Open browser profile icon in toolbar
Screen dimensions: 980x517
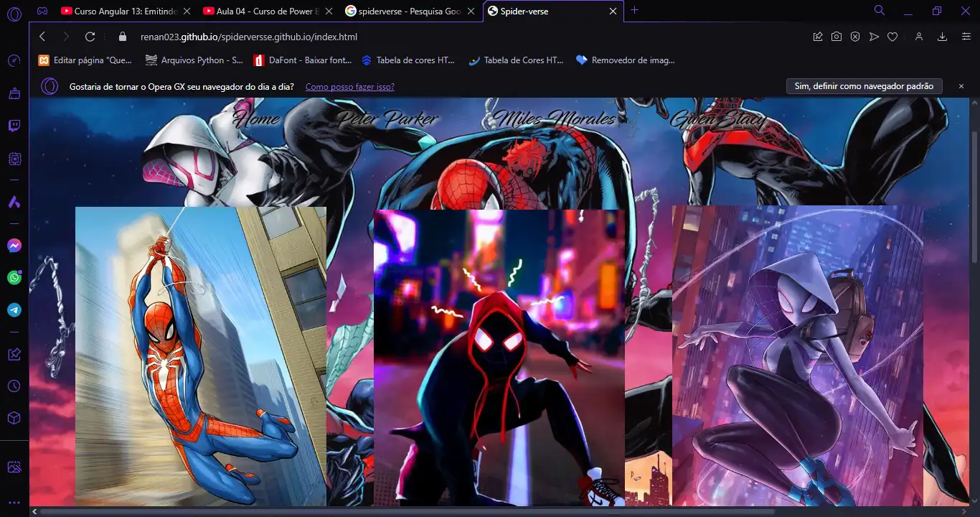[919, 37]
